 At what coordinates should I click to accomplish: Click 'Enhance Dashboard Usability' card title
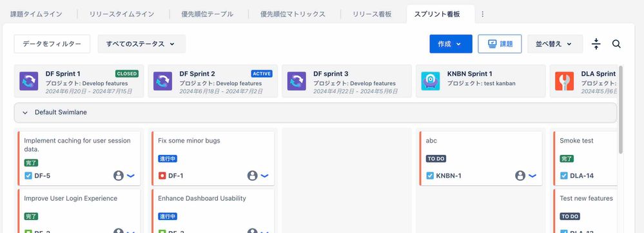point(202,198)
